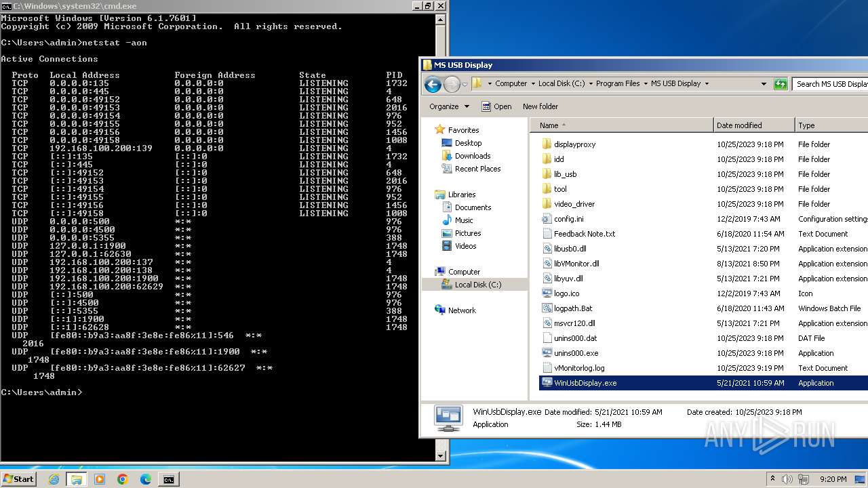
Task: Click the cmd window scroll-up arrow
Action: (441, 18)
